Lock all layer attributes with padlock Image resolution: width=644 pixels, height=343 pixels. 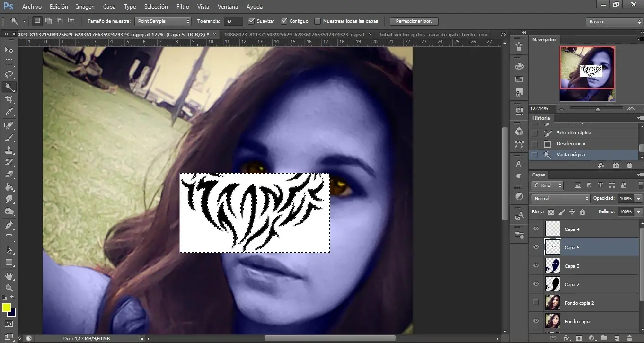(x=582, y=212)
